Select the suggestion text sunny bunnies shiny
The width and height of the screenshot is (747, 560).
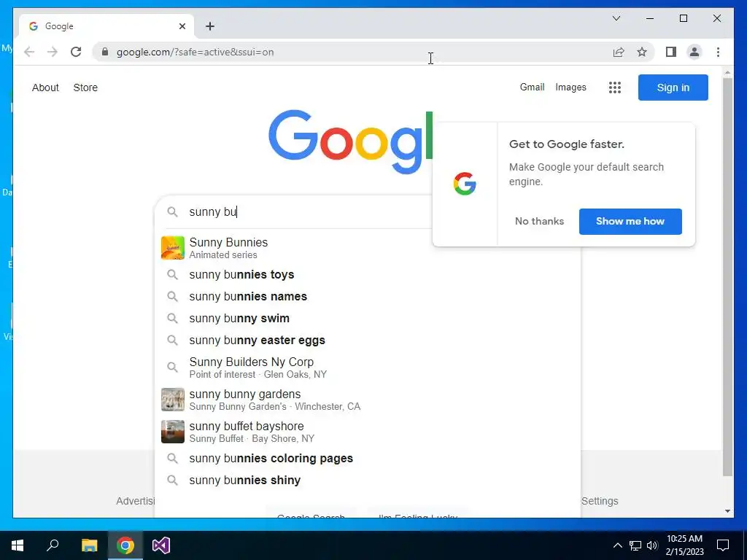[245, 481]
